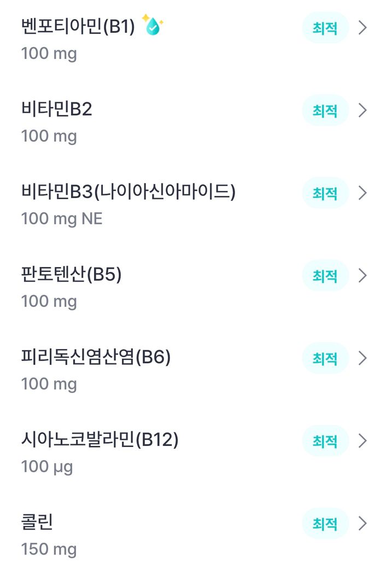The image size is (392, 569).
Task: Tap the 최적 badge for 비타민B2
Action: click(x=325, y=111)
